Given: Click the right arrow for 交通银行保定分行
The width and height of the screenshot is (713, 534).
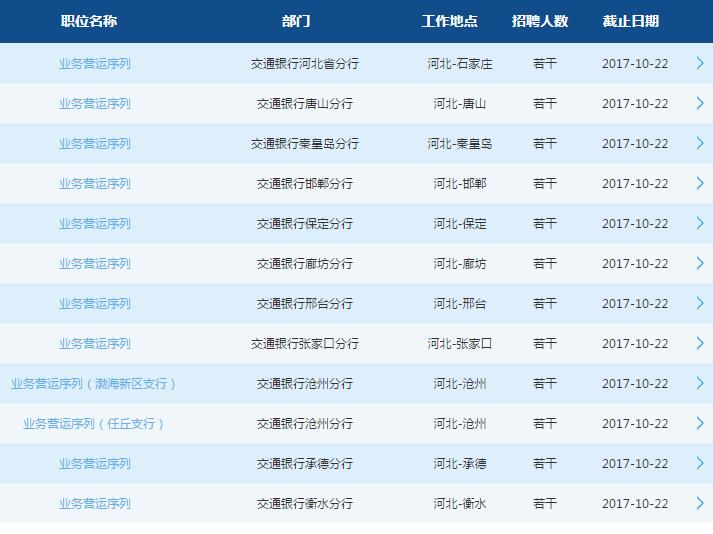Looking at the screenshot, I should click(700, 223).
